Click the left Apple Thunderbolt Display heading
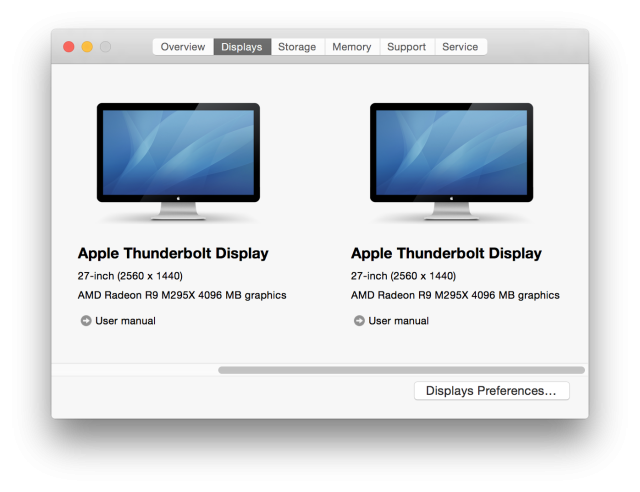The image size is (640, 492). coord(173,254)
